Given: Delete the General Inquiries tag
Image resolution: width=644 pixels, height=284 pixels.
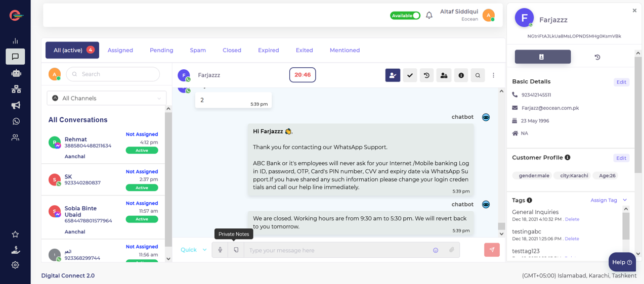Looking at the screenshot, I should pyautogui.click(x=572, y=219).
